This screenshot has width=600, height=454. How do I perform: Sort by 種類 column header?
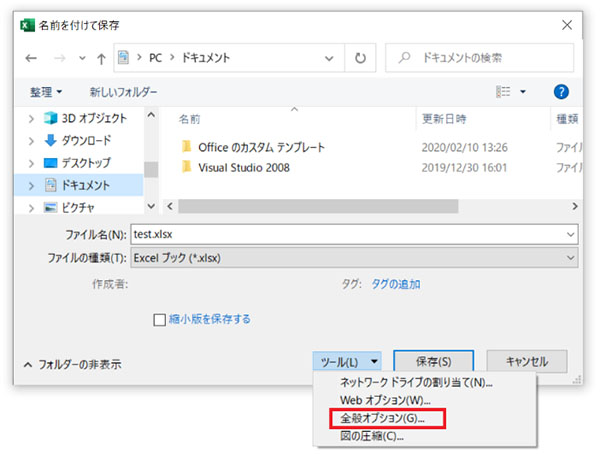(567, 119)
